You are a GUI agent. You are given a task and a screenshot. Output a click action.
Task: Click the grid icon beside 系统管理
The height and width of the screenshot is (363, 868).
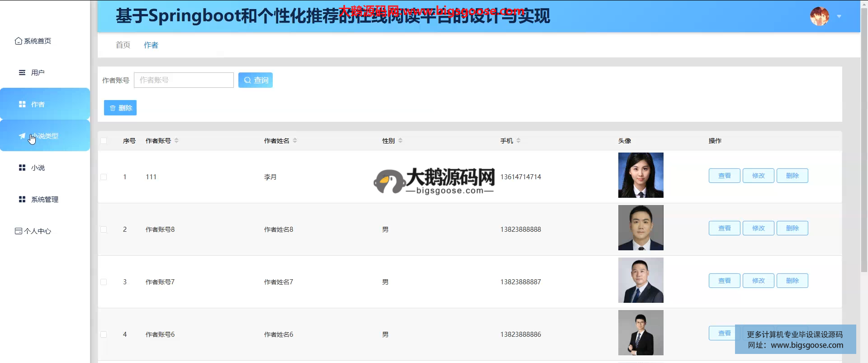(22, 200)
